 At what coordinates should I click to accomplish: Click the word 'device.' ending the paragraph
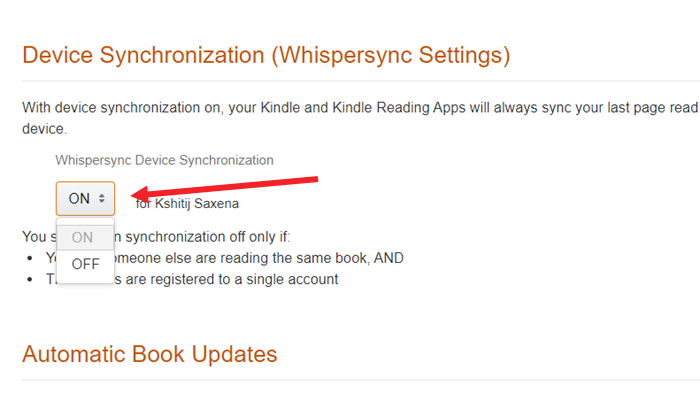[45, 129]
